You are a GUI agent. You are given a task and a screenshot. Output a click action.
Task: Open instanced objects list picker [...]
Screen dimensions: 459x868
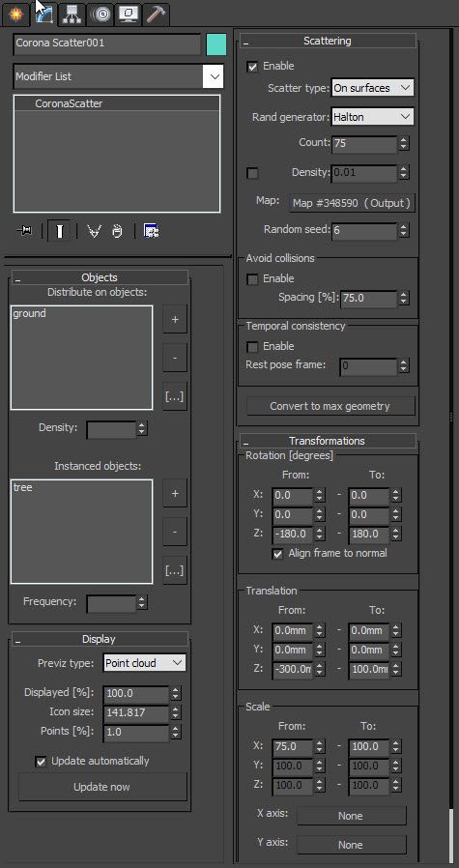tap(175, 570)
